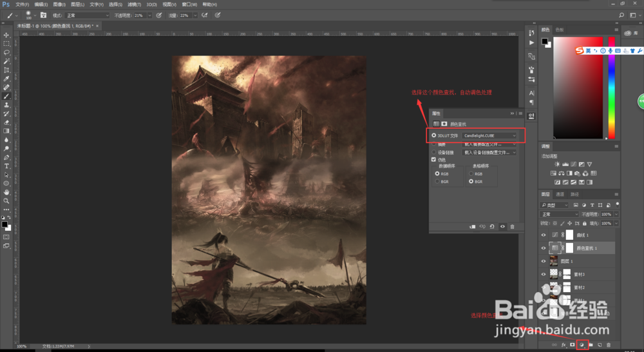Click the brush settings panel toggle icon
Screen dimensions: 644x352
pos(43,15)
